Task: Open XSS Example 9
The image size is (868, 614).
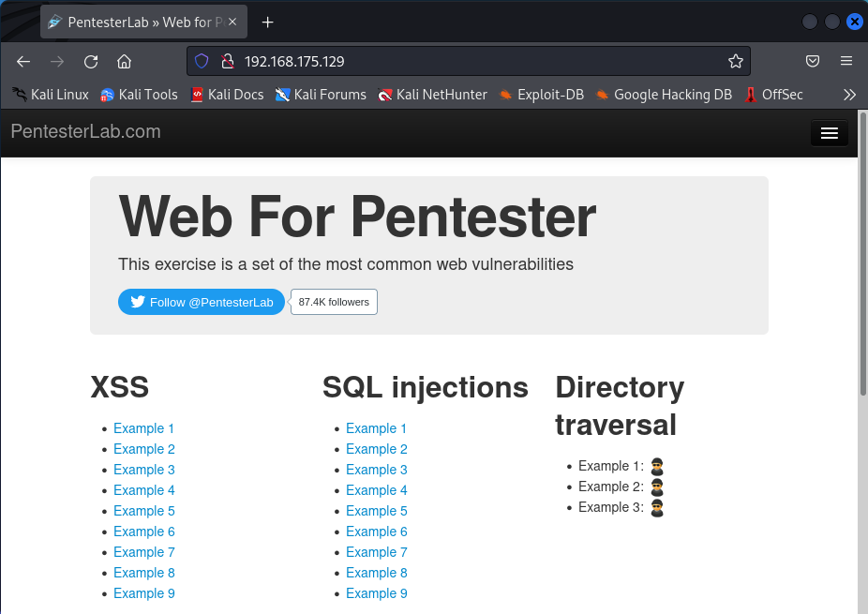Action: pos(144,593)
